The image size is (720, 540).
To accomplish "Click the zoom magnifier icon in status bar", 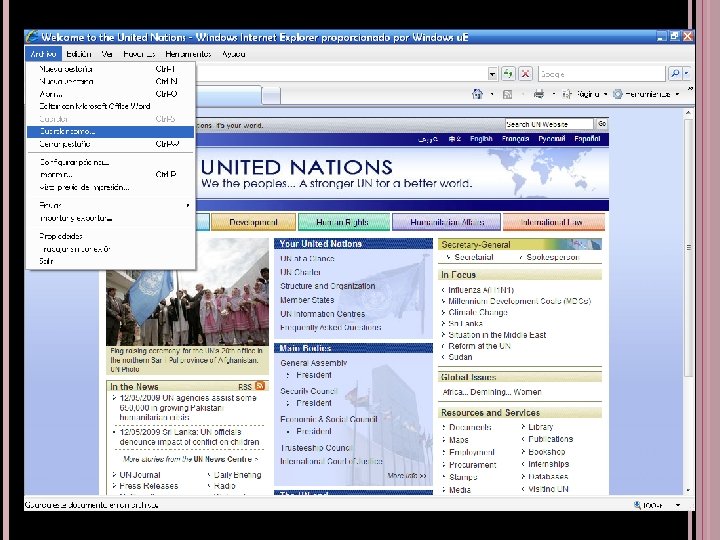I will point(637,505).
